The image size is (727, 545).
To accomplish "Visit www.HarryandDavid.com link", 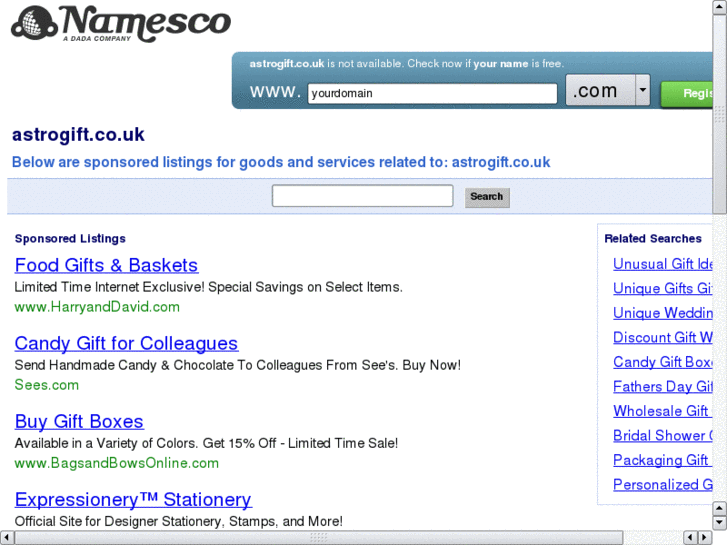I will coord(97,307).
